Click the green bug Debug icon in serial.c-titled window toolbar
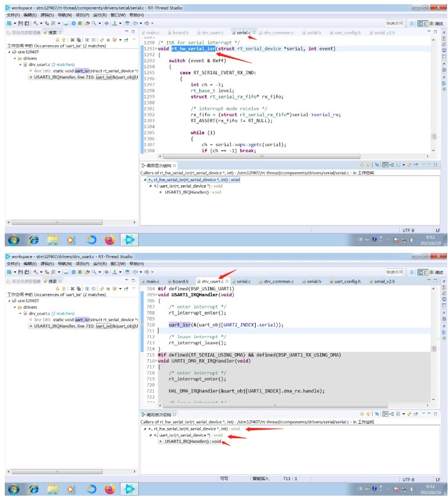This screenshot has height=498, width=448. (80, 23)
